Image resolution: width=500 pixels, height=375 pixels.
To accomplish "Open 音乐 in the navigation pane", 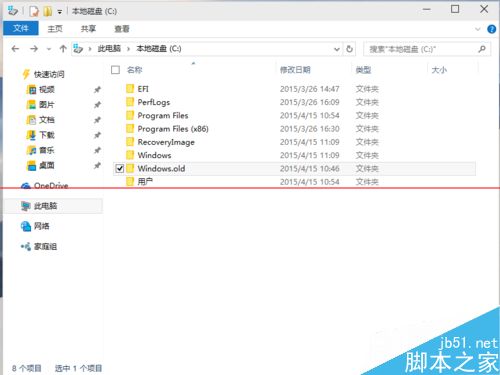I will pyautogui.click(x=47, y=150).
